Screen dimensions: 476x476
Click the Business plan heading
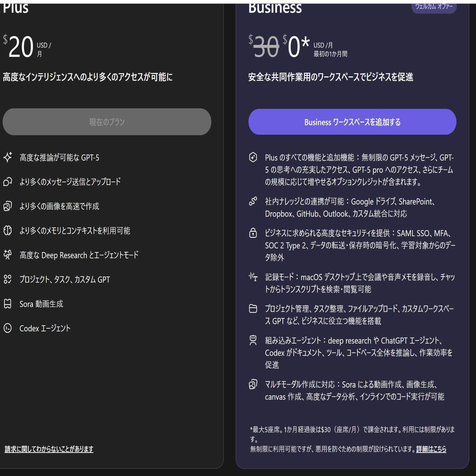coord(275,8)
